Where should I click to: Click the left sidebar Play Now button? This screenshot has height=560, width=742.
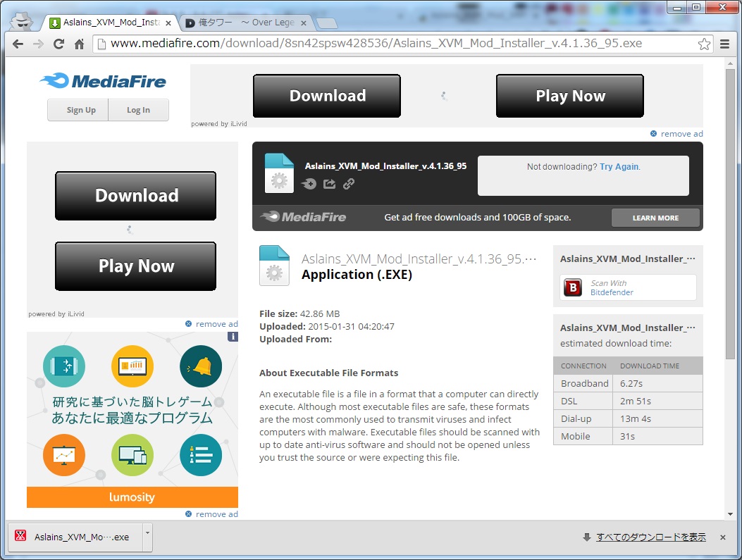click(136, 266)
